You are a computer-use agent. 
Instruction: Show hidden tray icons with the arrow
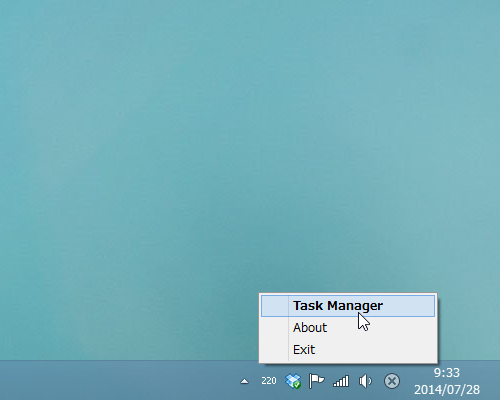(244, 381)
